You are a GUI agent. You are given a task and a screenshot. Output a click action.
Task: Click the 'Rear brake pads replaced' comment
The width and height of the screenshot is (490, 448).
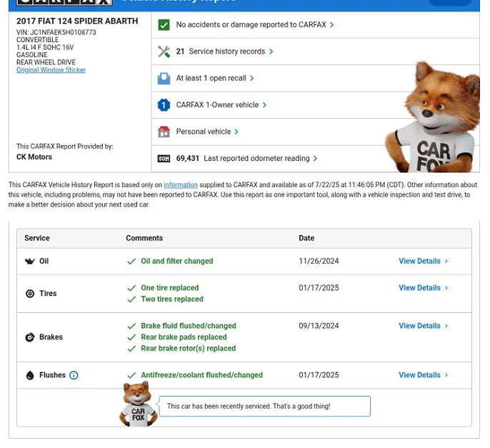point(184,337)
